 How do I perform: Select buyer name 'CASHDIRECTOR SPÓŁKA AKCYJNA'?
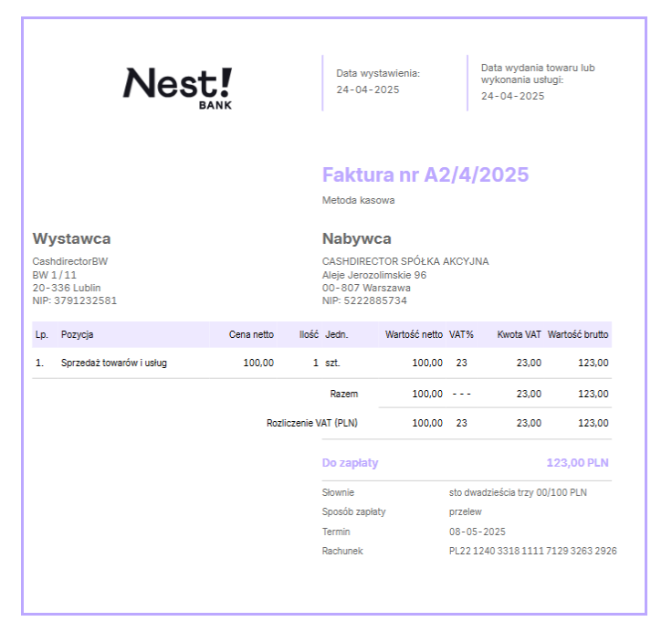coord(405,261)
